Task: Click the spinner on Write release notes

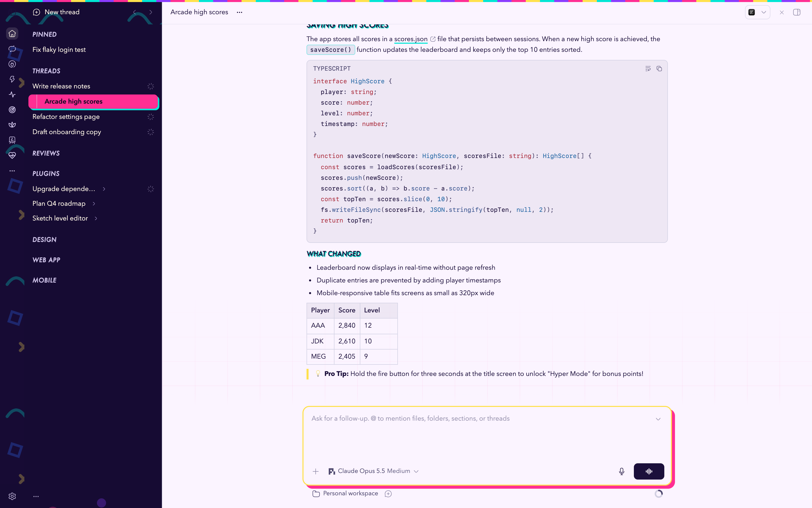Action: 151,86
